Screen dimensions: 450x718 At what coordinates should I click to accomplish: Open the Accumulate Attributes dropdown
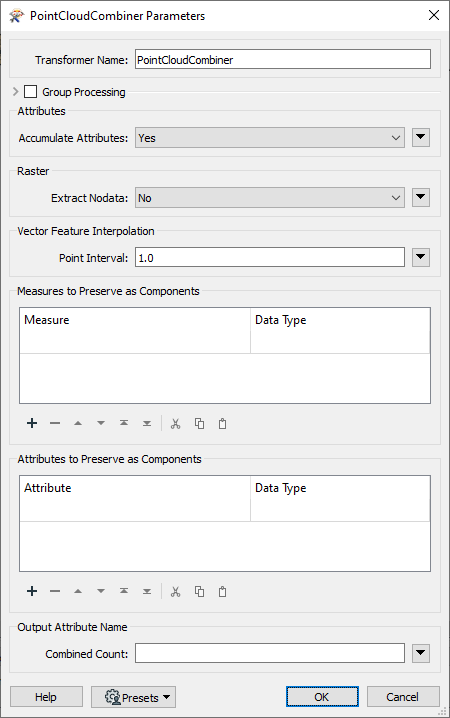(x=270, y=138)
